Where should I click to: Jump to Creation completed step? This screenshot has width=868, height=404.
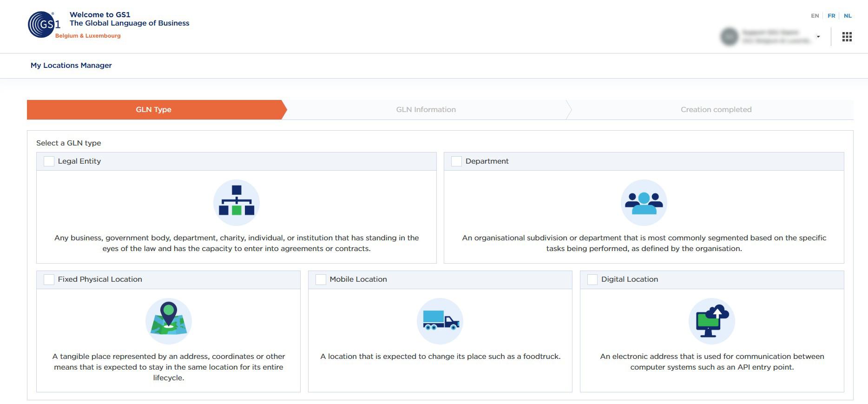point(716,110)
